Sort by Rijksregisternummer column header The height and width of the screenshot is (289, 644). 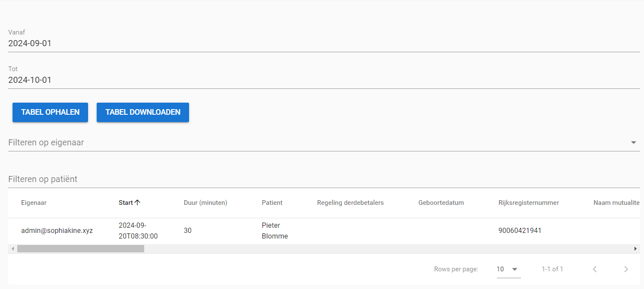point(528,203)
